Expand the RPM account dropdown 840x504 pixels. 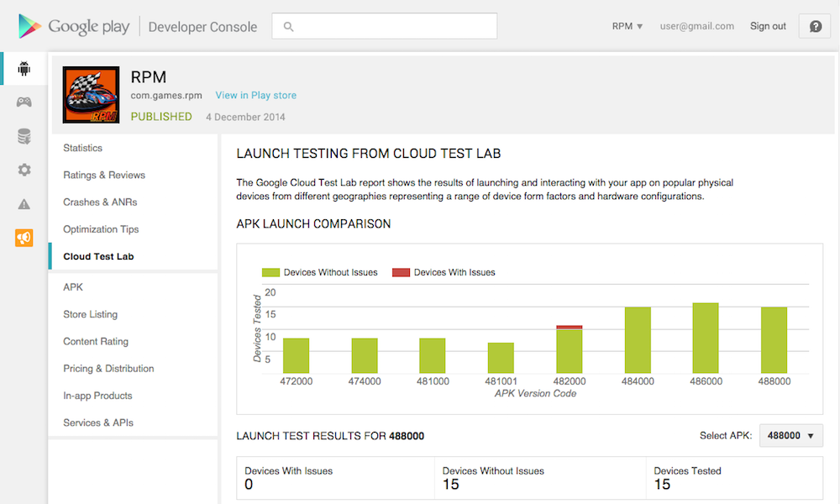[x=627, y=26]
